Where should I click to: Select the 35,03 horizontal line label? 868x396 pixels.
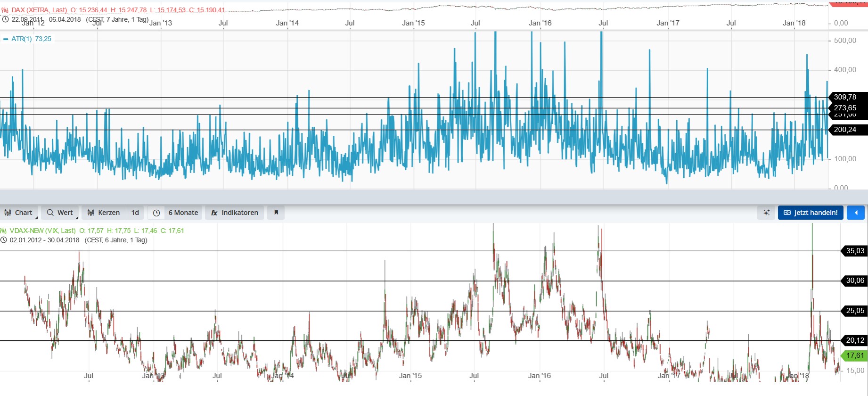(854, 251)
